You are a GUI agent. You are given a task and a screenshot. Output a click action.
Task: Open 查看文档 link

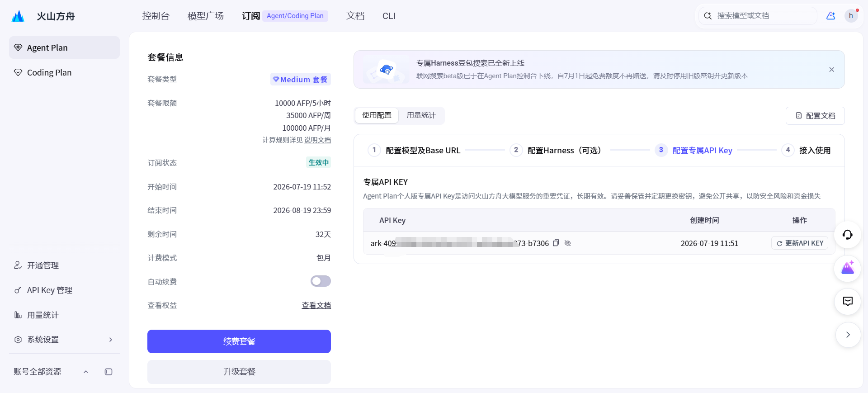click(316, 305)
